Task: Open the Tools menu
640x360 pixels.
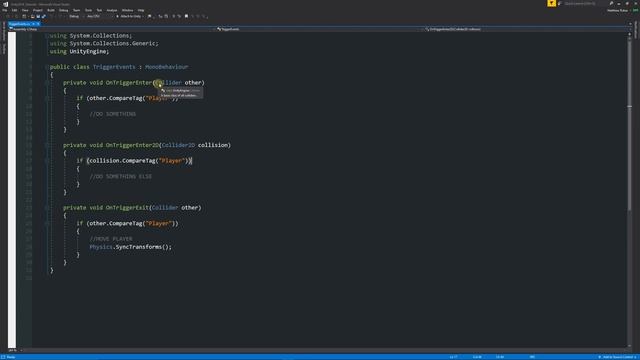Action: click(x=88, y=10)
